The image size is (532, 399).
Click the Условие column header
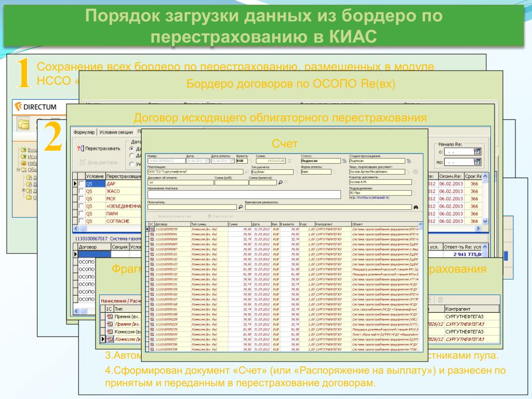pos(95,176)
